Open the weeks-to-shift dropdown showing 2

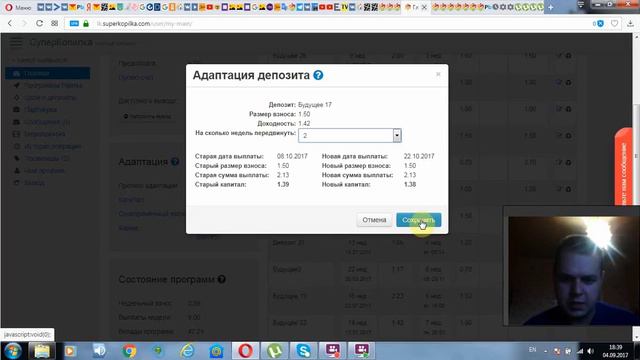click(350, 136)
